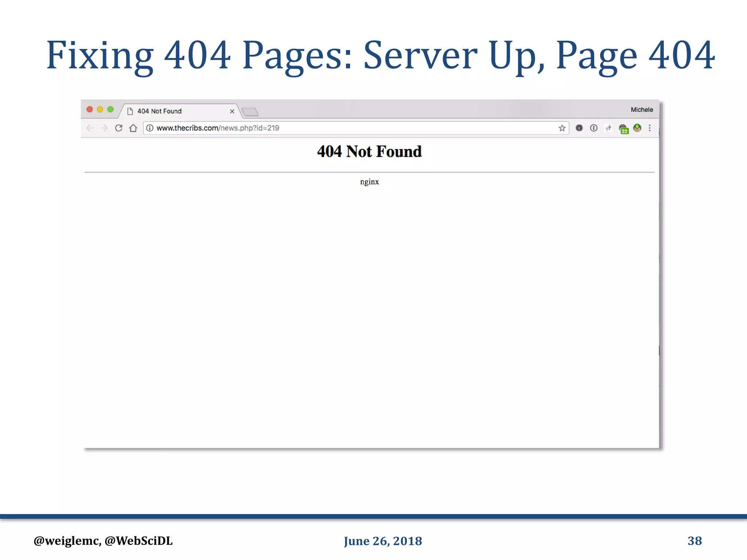The width and height of the screenshot is (747, 560).
Task: Bookmark this page with the star icon
Action: coord(562,128)
